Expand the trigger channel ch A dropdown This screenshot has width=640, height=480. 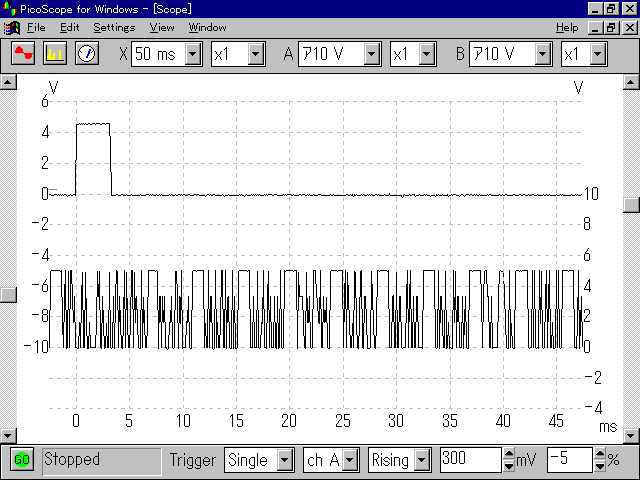[x=350, y=460]
